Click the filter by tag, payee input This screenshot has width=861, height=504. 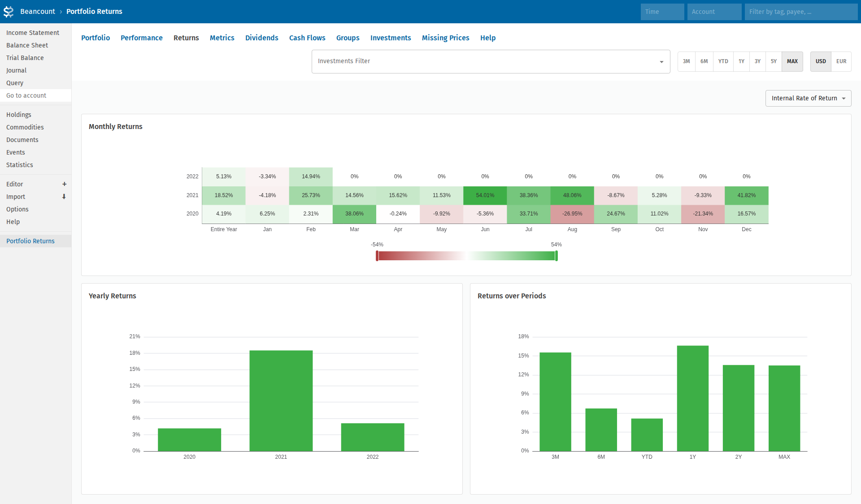[x=800, y=12]
